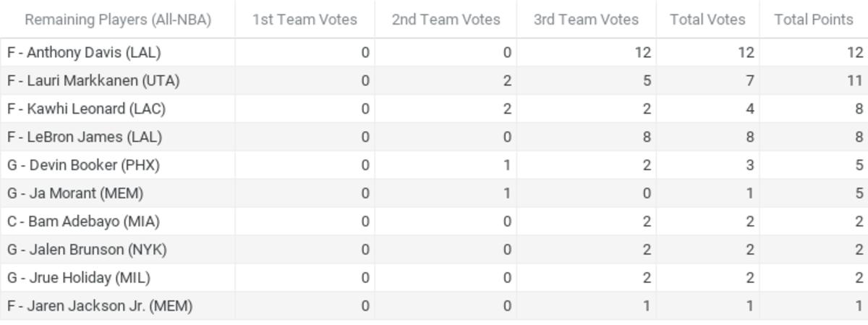Click Jalen Brunson (NYK) player name
Image resolution: width=868 pixels, height=325 pixels.
click(87, 250)
